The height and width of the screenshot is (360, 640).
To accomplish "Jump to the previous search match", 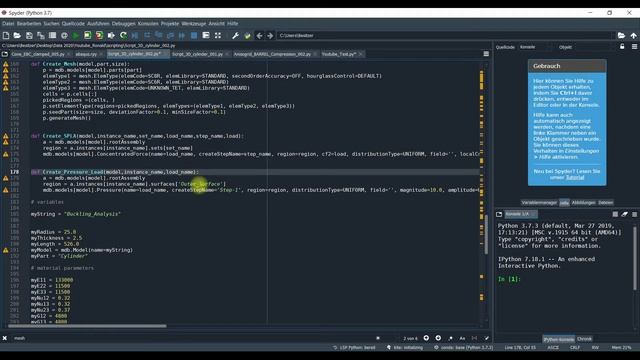I will tap(426, 338).
